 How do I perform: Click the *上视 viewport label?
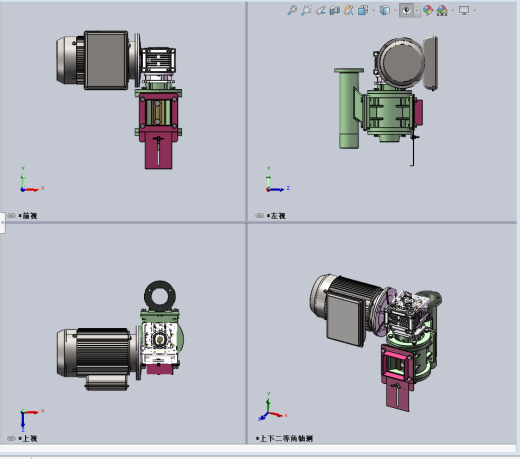(28, 438)
